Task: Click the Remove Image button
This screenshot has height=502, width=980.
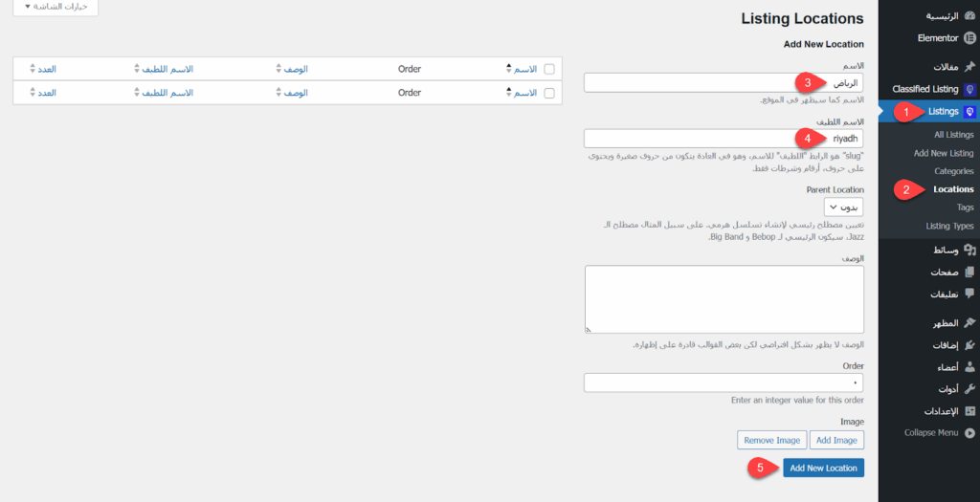Action: (770, 440)
